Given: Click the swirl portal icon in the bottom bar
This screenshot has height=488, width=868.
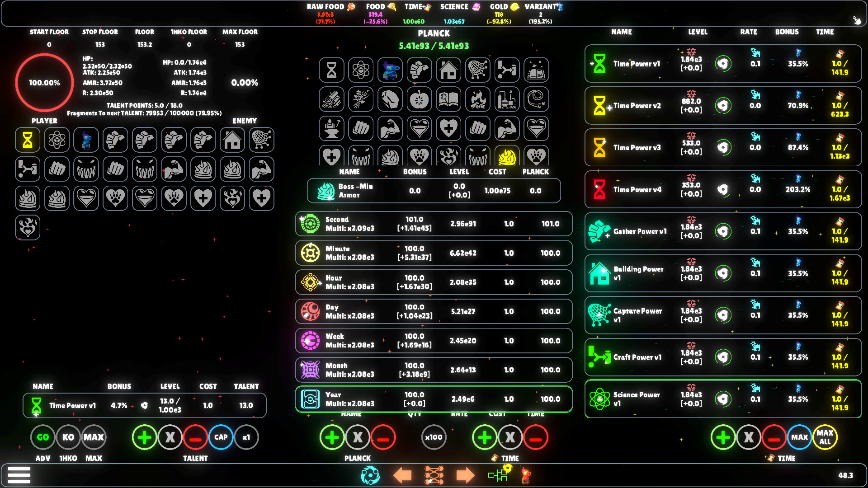Looking at the screenshot, I should pyautogui.click(x=370, y=475).
